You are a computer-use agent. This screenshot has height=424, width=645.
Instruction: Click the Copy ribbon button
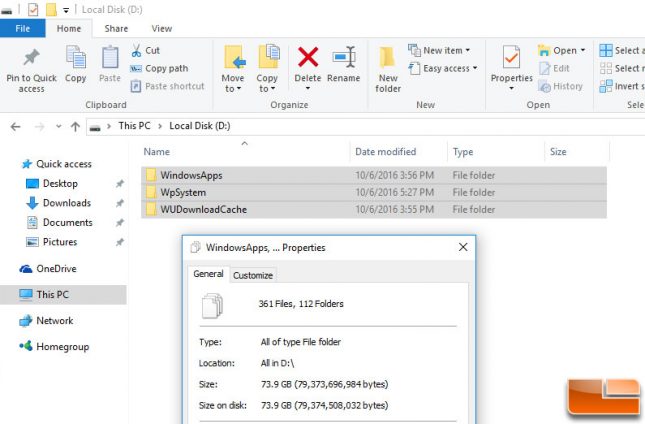[76, 64]
